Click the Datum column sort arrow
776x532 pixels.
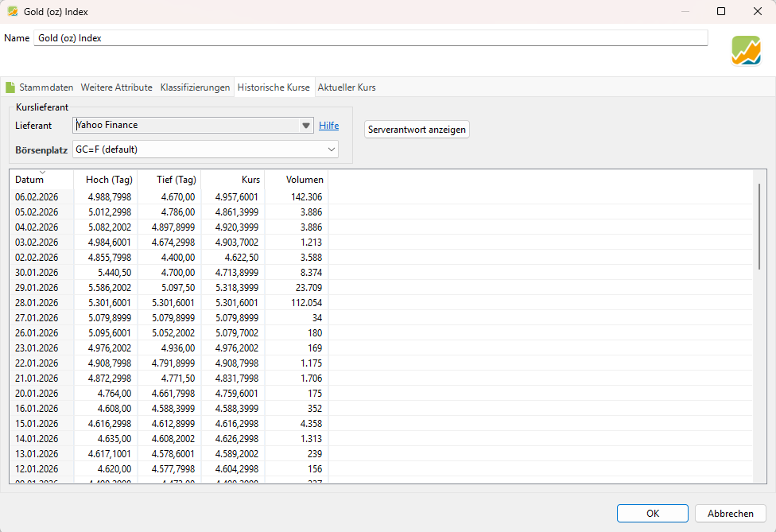pos(42,173)
